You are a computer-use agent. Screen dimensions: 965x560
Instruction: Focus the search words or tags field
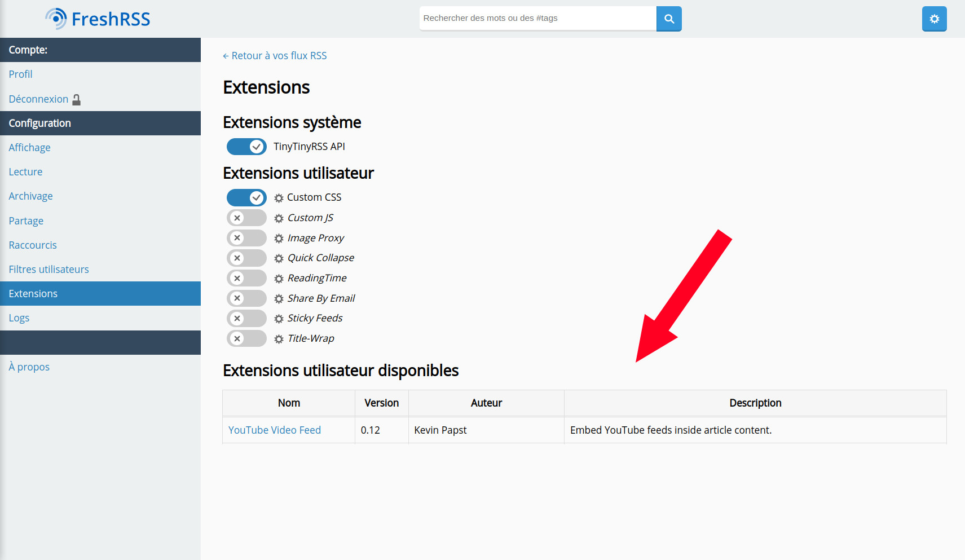pos(537,18)
